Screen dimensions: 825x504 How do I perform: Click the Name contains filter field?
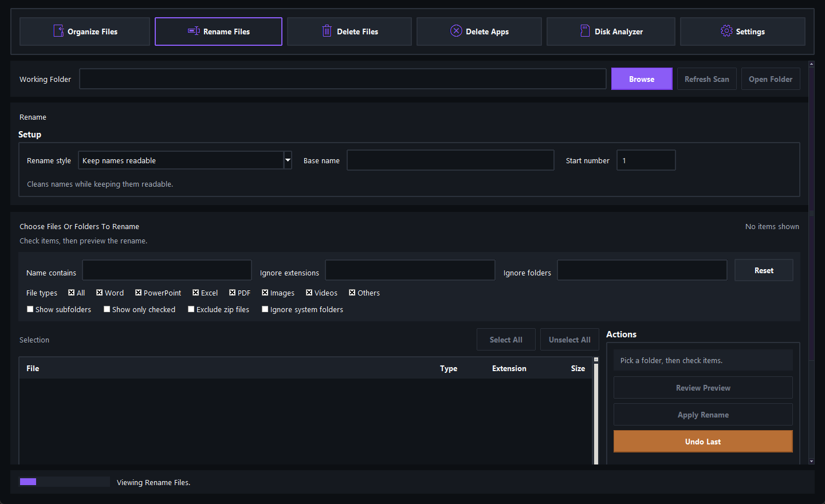(167, 270)
